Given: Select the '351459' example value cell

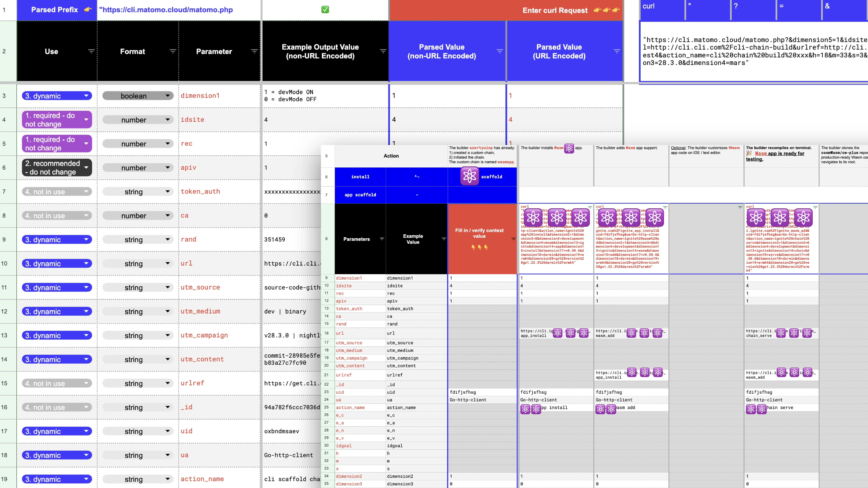Looking at the screenshot, I should tap(292, 239).
